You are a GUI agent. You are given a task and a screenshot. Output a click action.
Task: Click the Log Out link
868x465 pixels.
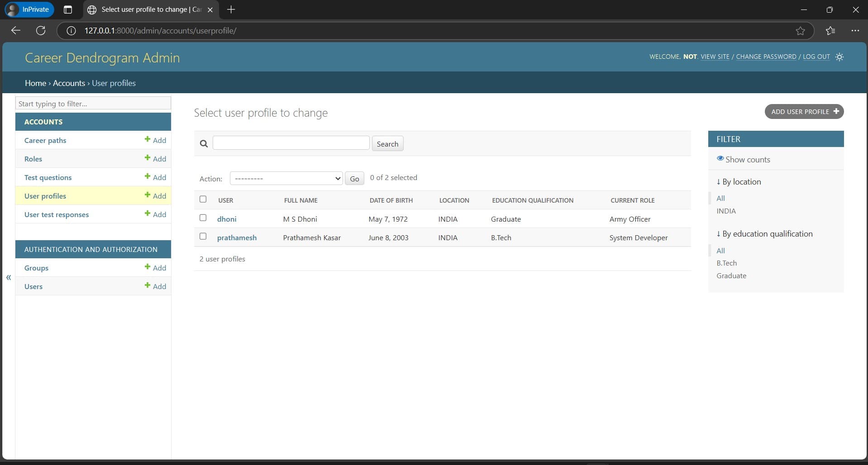click(x=816, y=57)
